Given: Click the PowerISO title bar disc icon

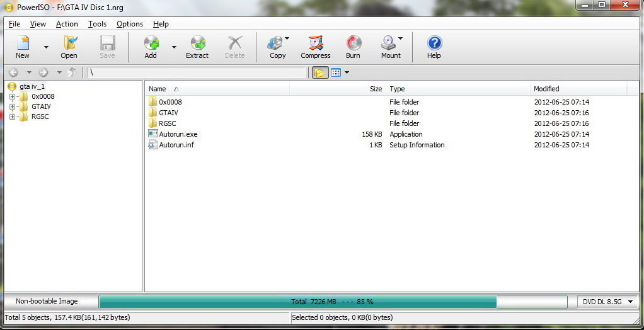Looking at the screenshot, I should coord(9,8).
